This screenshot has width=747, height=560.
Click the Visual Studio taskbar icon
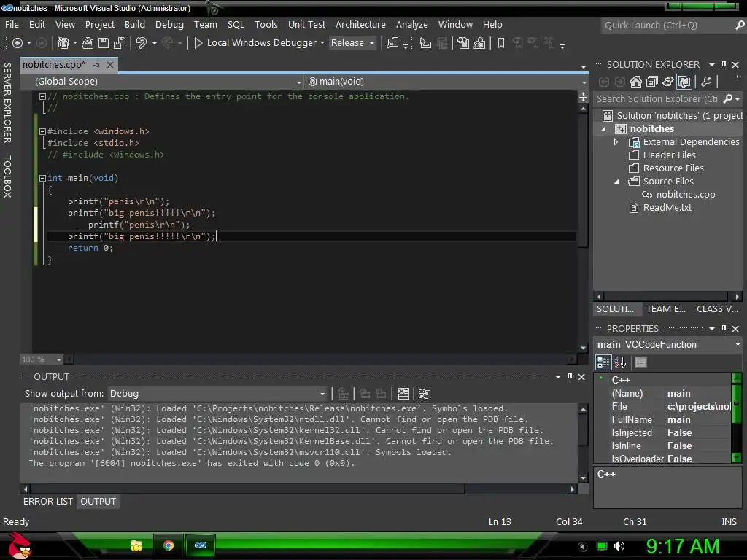pyautogui.click(x=201, y=545)
